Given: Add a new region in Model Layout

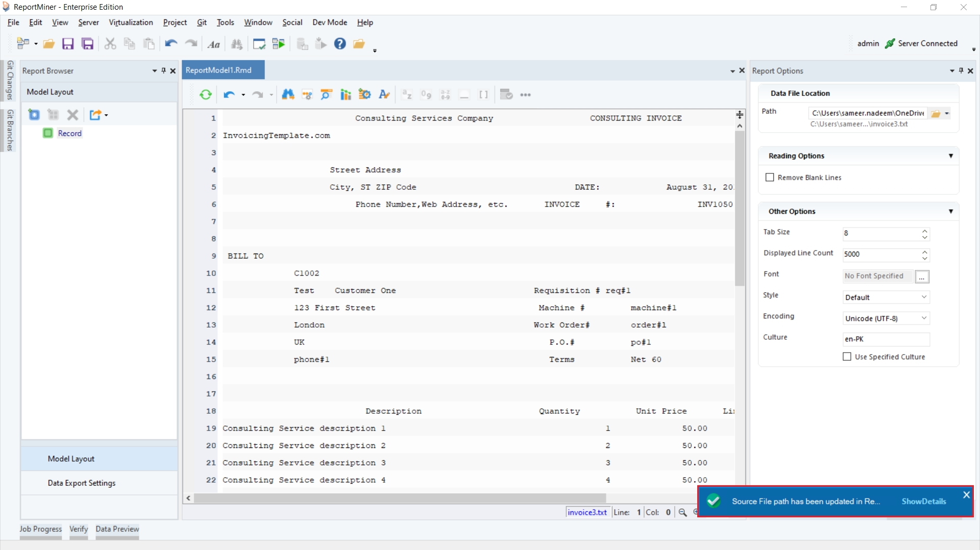Looking at the screenshot, I should coord(34,115).
